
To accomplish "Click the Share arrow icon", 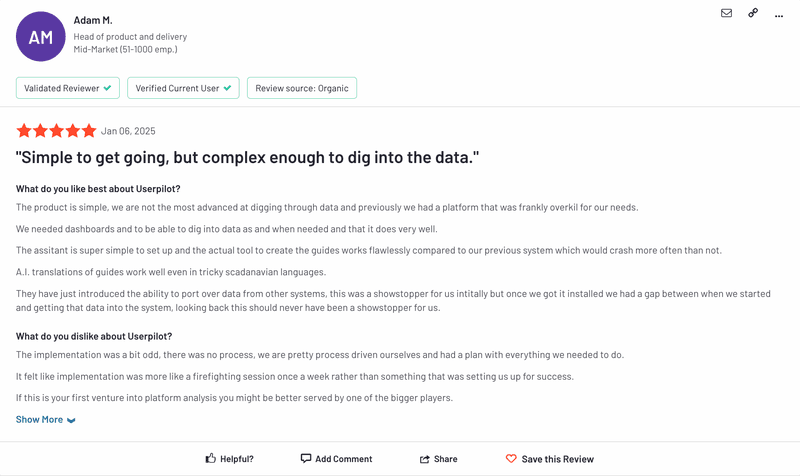I will pyautogui.click(x=425, y=459).
